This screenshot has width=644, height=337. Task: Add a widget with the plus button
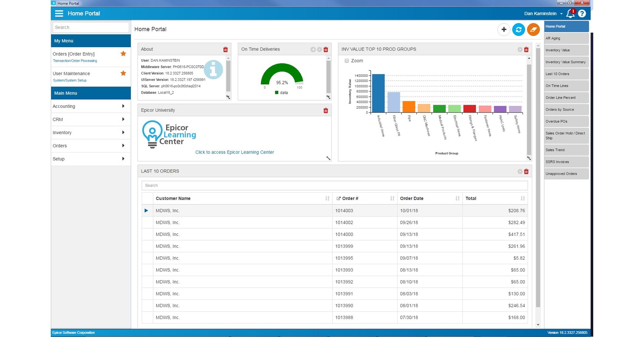coord(504,29)
